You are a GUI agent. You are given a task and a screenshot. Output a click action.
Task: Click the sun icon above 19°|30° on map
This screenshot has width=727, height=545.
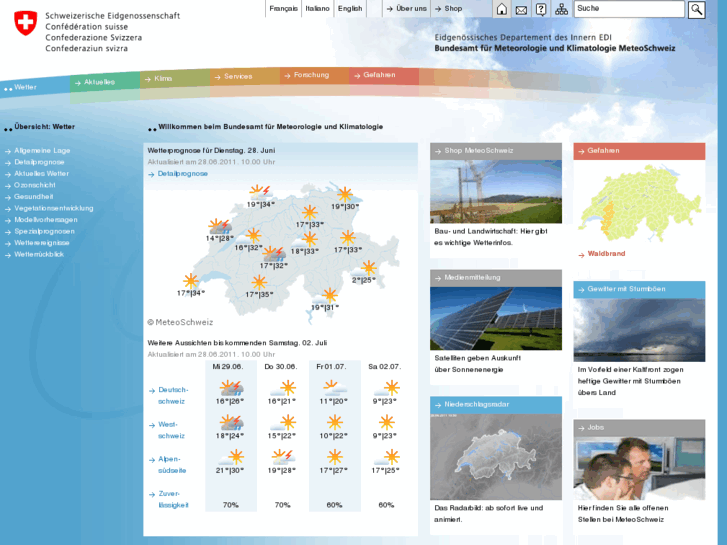click(x=344, y=194)
